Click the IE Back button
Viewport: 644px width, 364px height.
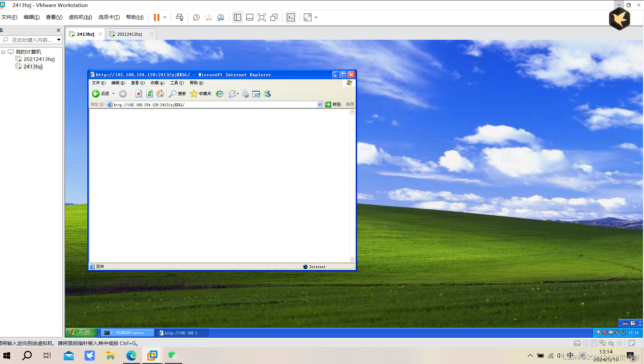click(100, 94)
